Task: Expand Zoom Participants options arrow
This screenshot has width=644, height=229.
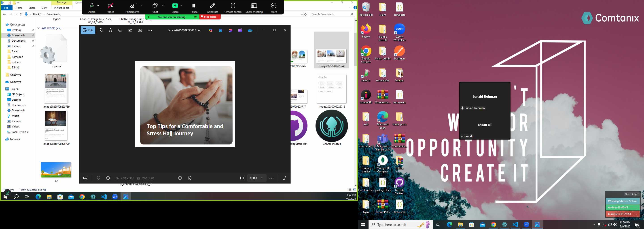Action: tap(142, 6)
